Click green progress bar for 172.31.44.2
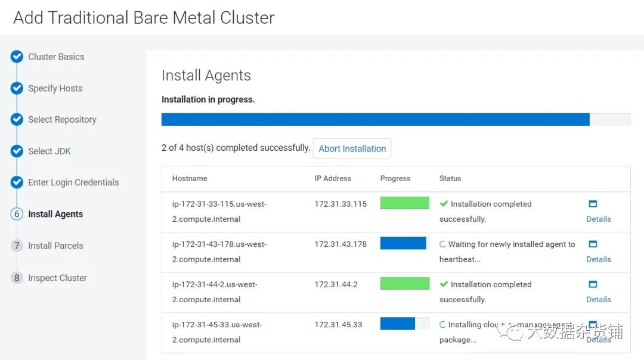 [404, 284]
